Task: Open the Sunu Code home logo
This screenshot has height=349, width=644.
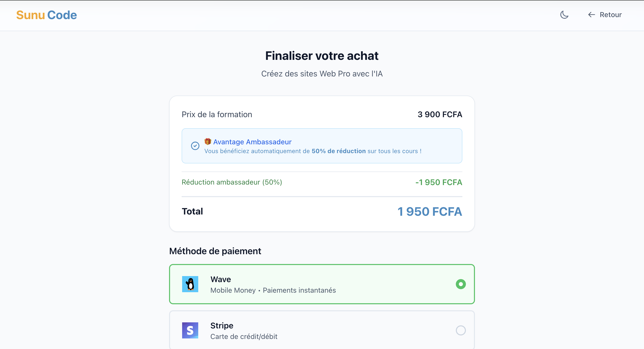Action: point(47,15)
